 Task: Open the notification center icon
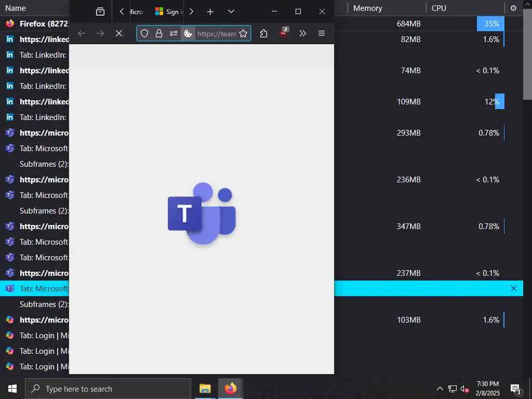click(x=516, y=390)
